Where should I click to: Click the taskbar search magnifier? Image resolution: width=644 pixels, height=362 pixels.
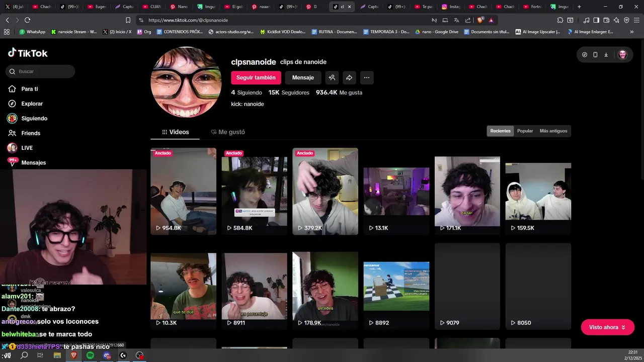coord(24,355)
